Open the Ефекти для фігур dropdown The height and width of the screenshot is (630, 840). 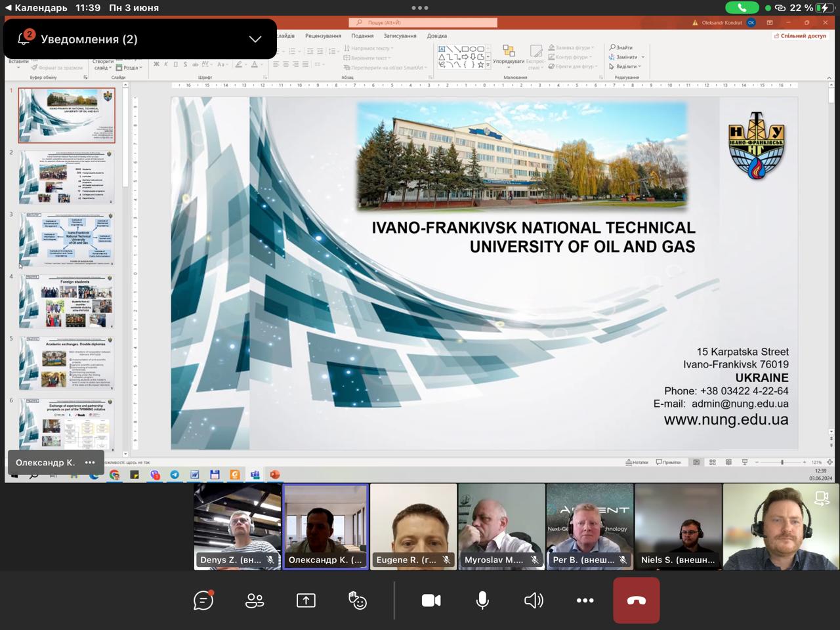pos(572,66)
